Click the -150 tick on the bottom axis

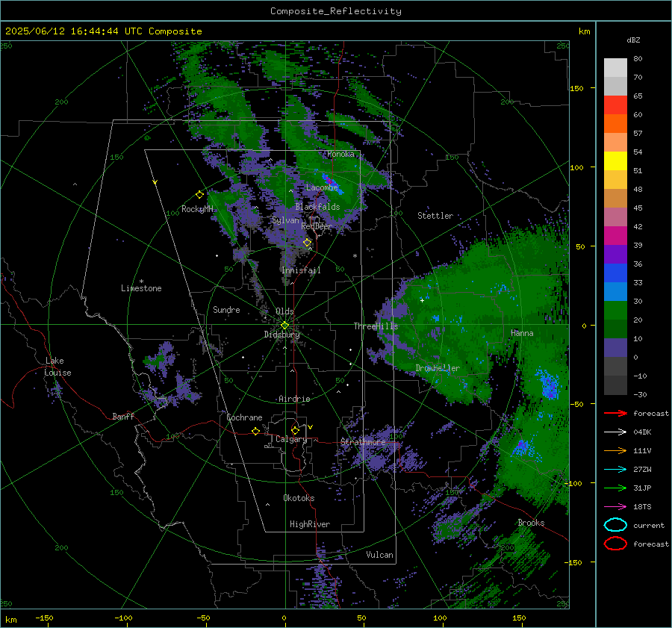tap(44, 618)
